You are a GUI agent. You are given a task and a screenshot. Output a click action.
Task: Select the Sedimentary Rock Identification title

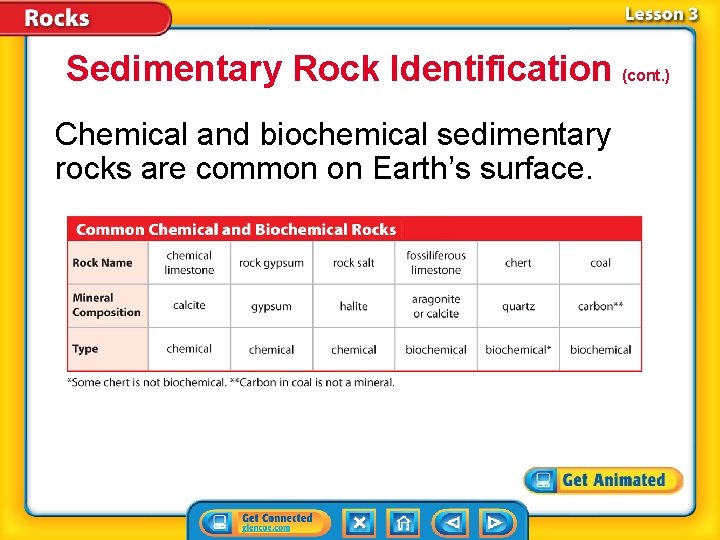[339, 69]
